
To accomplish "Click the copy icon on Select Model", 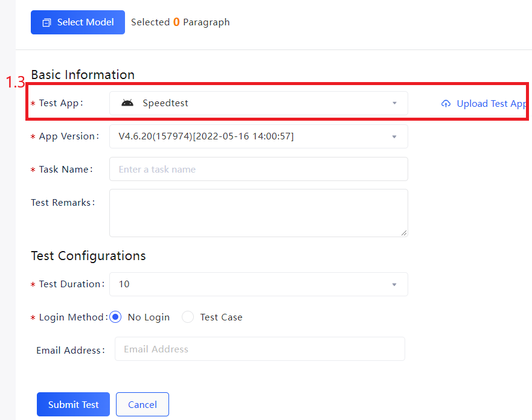I will tap(46, 23).
